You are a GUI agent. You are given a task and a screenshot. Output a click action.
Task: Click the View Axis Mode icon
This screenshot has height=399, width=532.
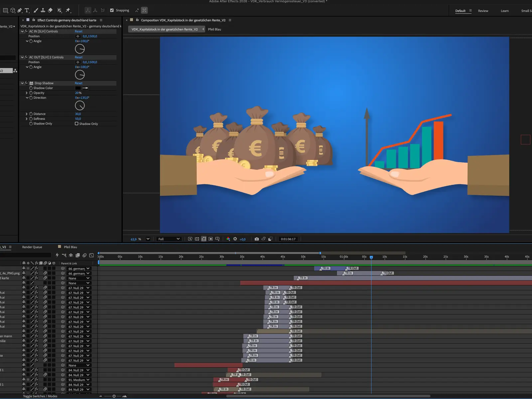pyautogui.click(x=103, y=10)
